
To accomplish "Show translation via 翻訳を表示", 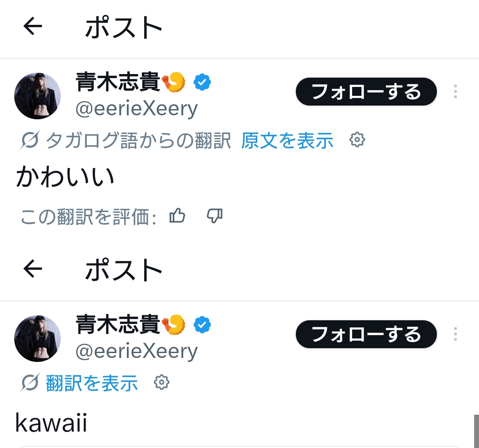I will coord(92,383).
